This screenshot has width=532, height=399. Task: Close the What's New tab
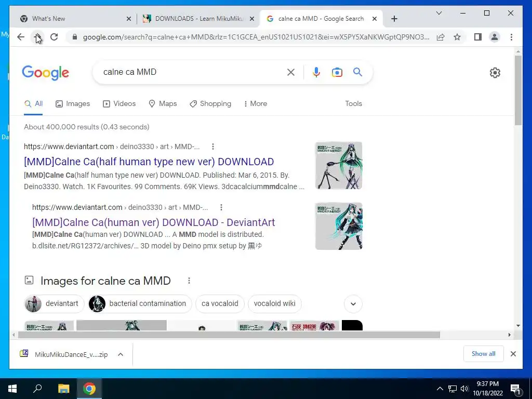click(x=129, y=19)
